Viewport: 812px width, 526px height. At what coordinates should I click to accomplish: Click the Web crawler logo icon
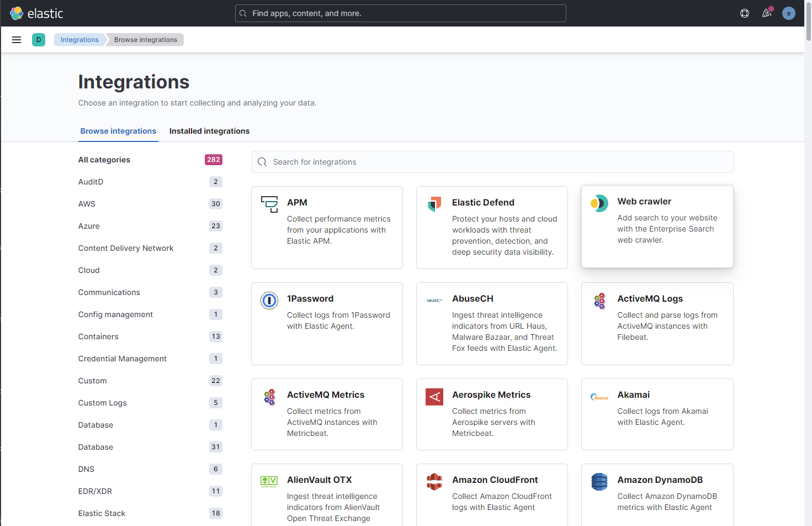pos(599,203)
